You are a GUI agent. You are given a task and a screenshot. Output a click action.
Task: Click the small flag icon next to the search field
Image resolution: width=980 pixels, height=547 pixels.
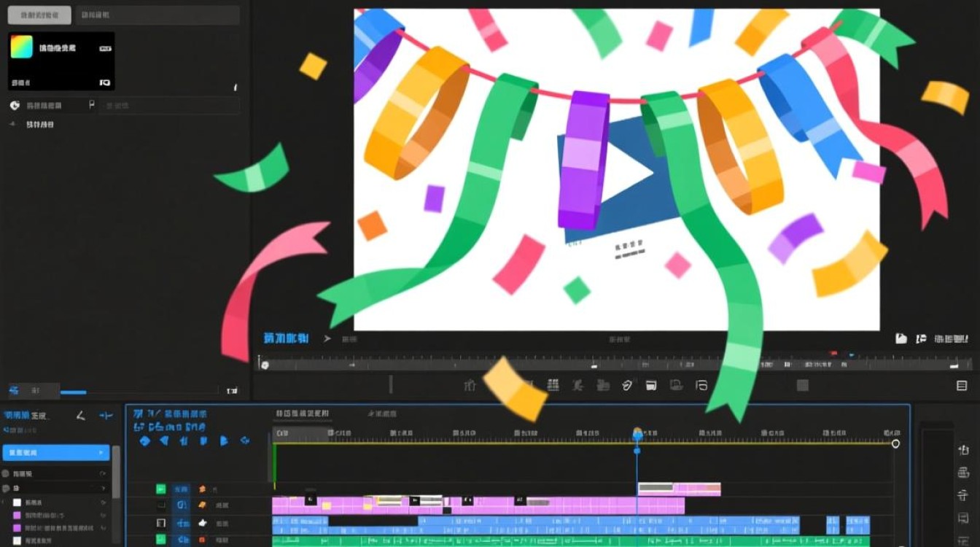92,105
